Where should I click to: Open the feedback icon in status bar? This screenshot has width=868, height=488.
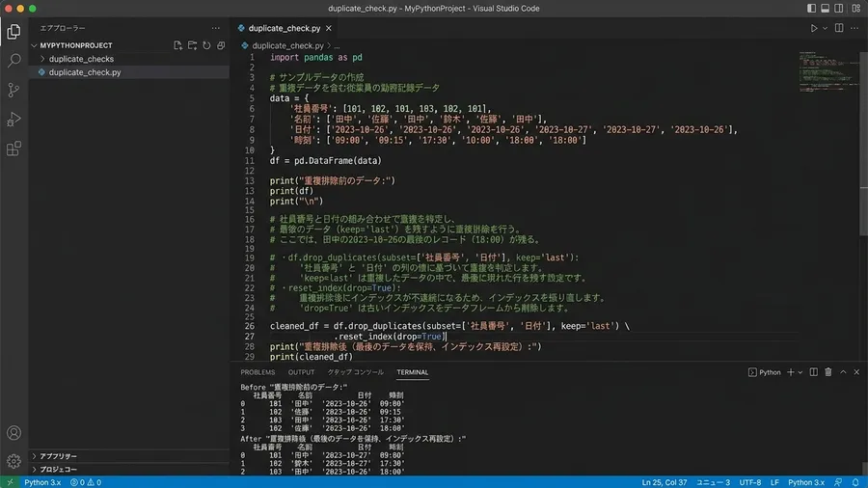839,482
